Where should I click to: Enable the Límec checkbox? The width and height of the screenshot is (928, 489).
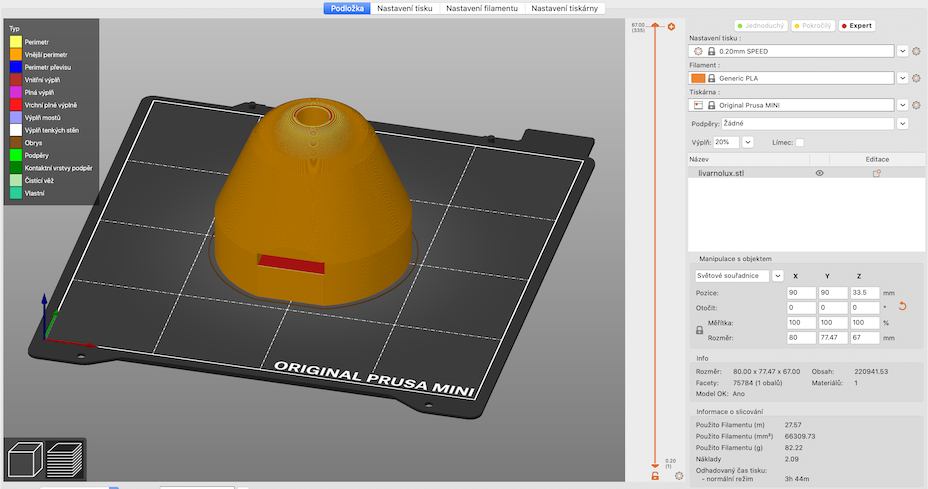pos(799,142)
